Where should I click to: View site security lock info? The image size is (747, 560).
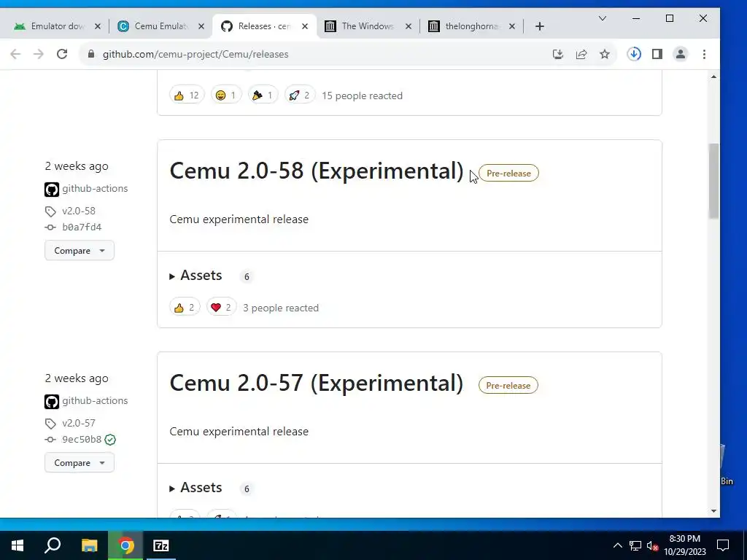(91, 54)
